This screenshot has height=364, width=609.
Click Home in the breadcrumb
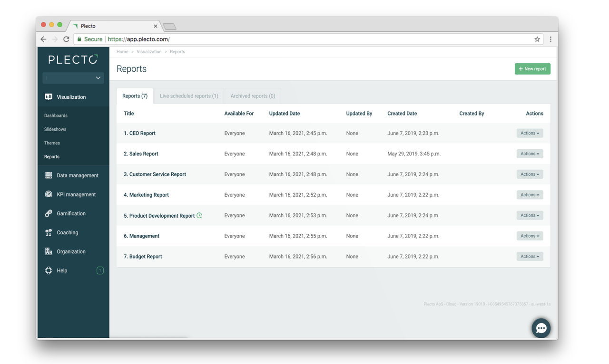(122, 52)
